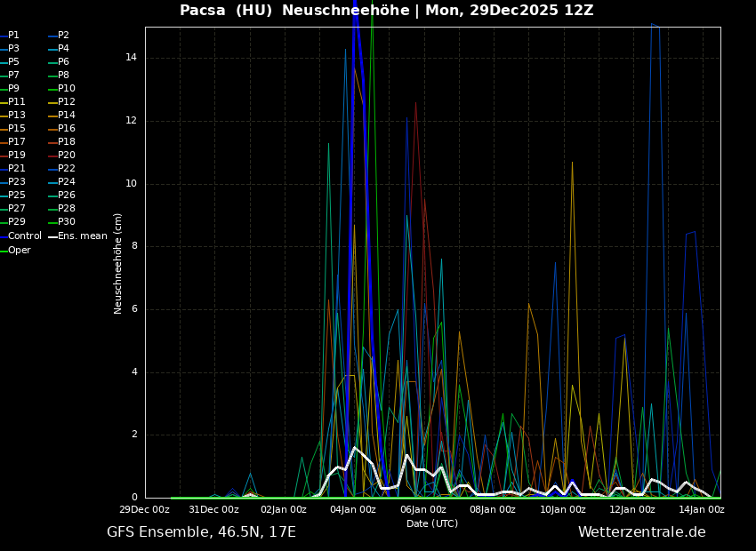
Task: Click the P1 legend entry
Action: tap(13, 36)
